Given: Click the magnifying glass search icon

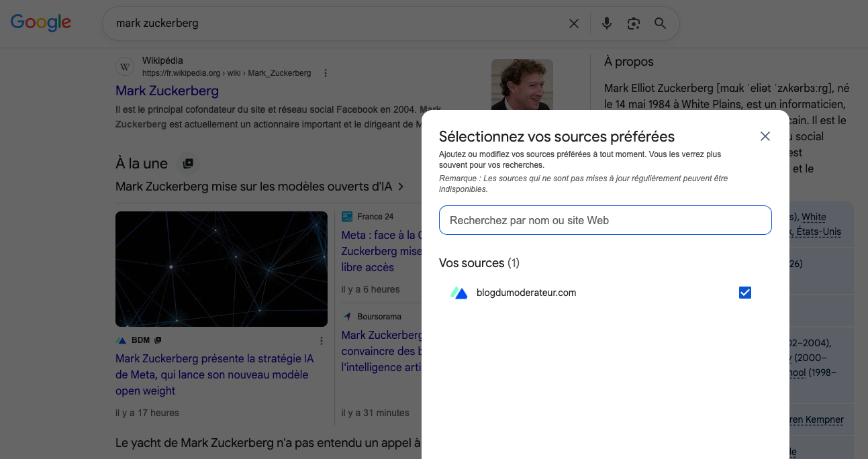Looking at the screenshot, I should click(660, 23).
